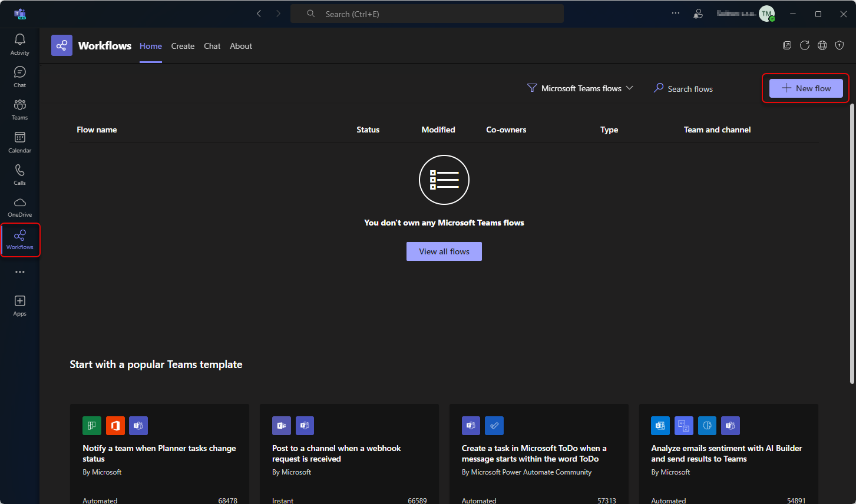Image resolution: width=856 pixels, height=504 pixels.
Task: Click the refresh icon in Workflows header
Action: click(x=804, y=46)
